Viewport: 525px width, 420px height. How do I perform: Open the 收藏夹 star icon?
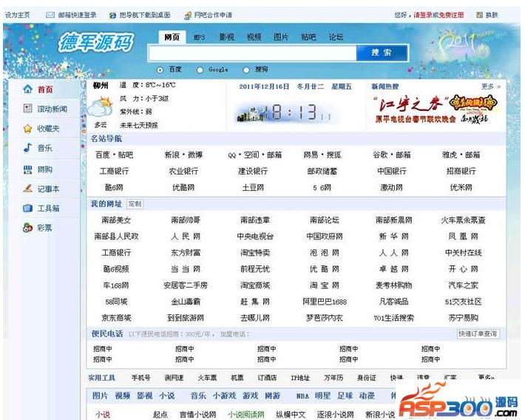coord(28,128)
